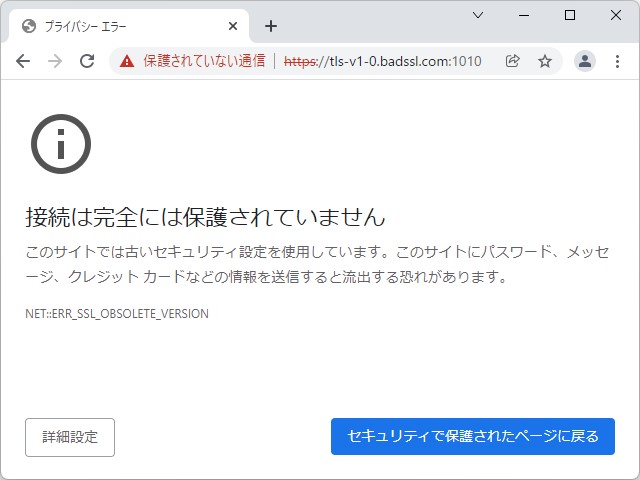The width and height of the screenshot is (640, 480).
Task: Maximize the browser window
Action: (x=570, y=16)
